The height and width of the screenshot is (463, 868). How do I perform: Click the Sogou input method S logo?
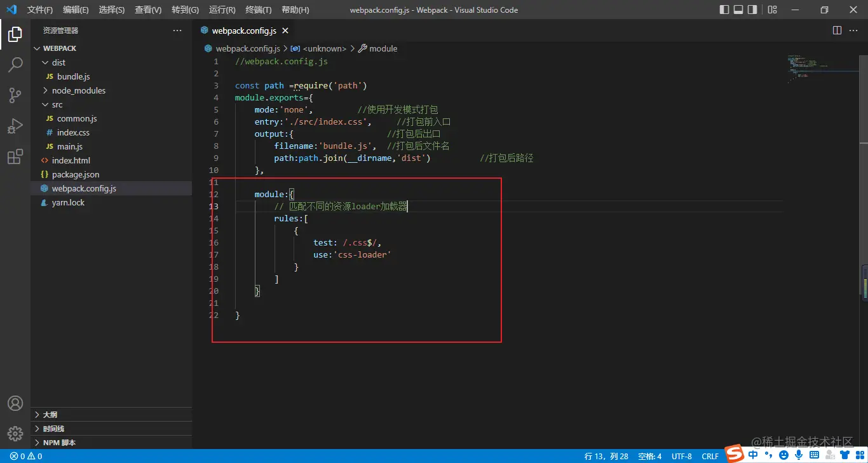click(x=735, y=454)
